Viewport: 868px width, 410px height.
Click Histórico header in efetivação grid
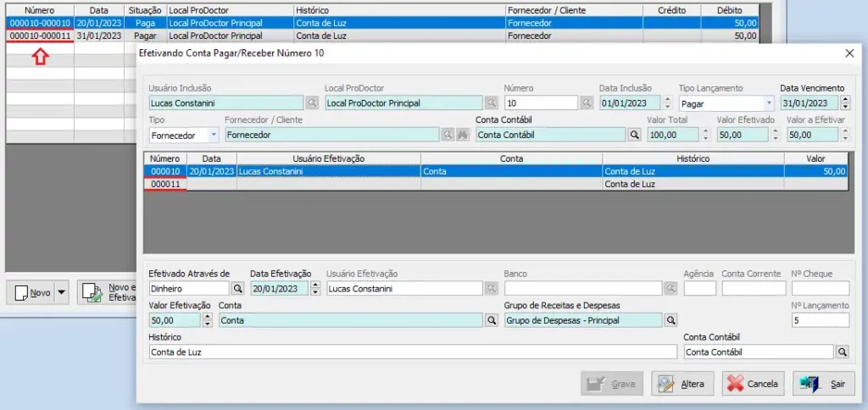[x=693, y=158]
